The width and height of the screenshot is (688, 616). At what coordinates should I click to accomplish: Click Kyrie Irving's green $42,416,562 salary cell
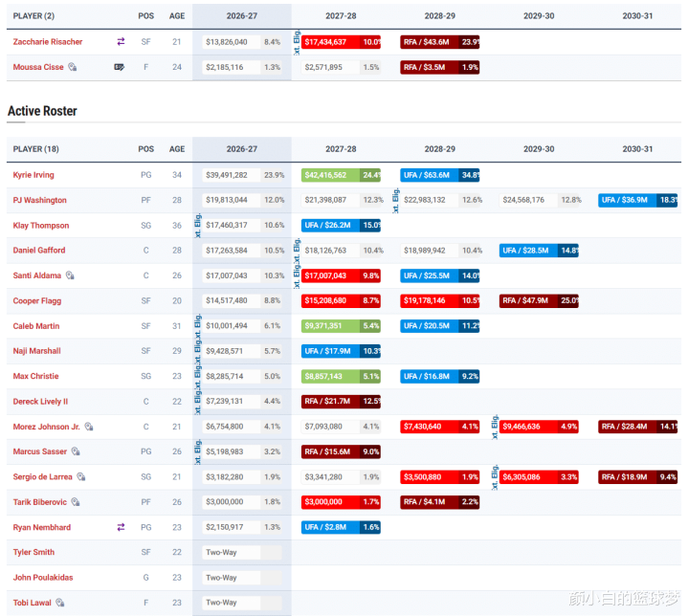[x=341, y=175]
